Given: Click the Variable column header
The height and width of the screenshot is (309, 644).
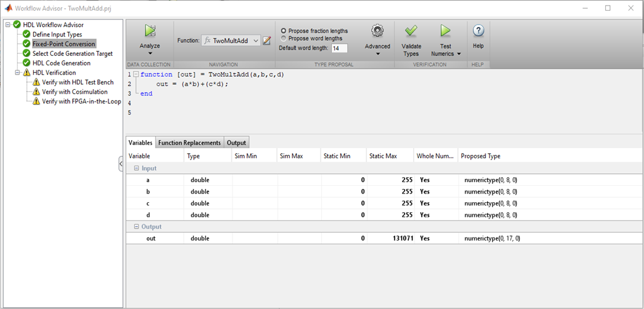Looking at the screenshot, I should tap(156, 156).
